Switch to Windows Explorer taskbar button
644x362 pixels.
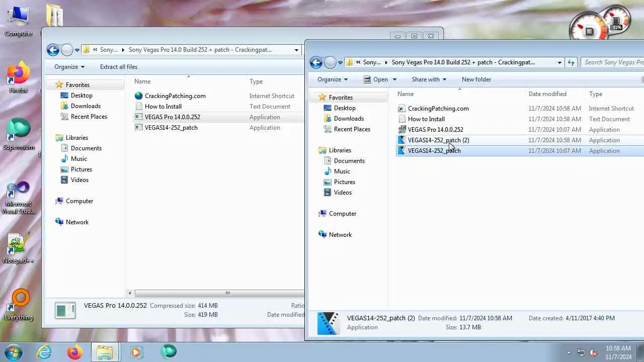tap(105, 352)
